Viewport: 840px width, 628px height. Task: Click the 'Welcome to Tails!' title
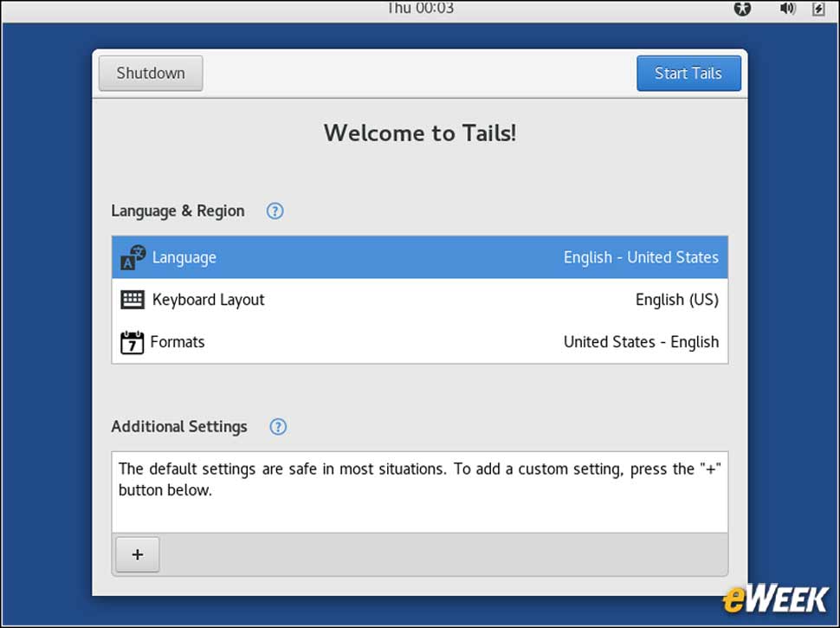point(420,133)
